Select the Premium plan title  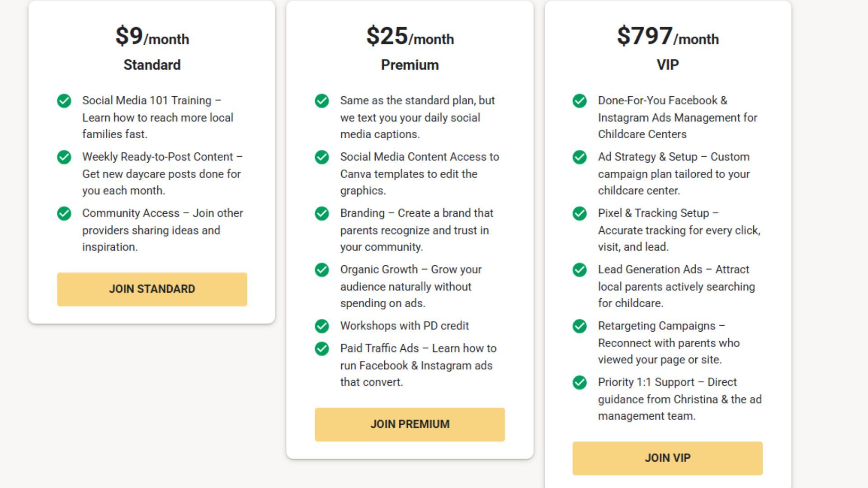click(x=410, y=65)
